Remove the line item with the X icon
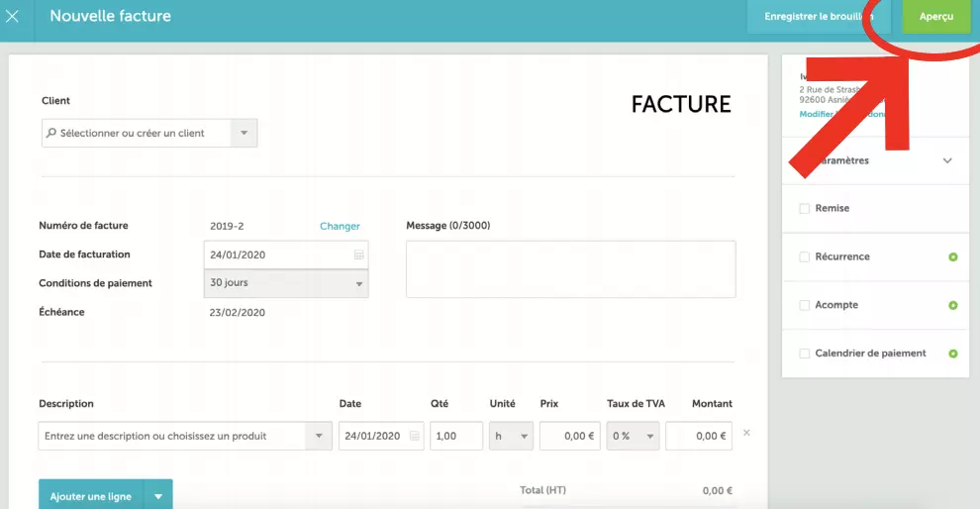The height and width of the screenshot is (509, 980). click(x=747, y=433)
